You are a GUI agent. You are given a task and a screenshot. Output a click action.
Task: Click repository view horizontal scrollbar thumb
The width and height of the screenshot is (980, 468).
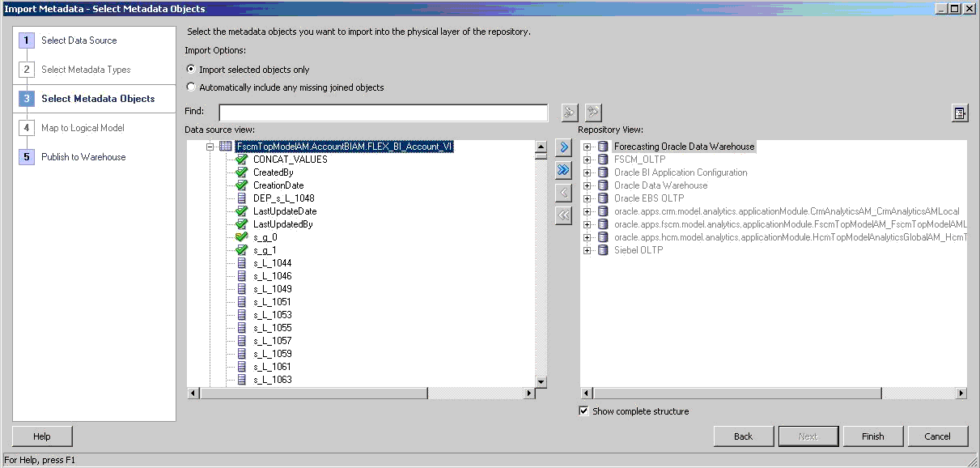coord(736,394)
